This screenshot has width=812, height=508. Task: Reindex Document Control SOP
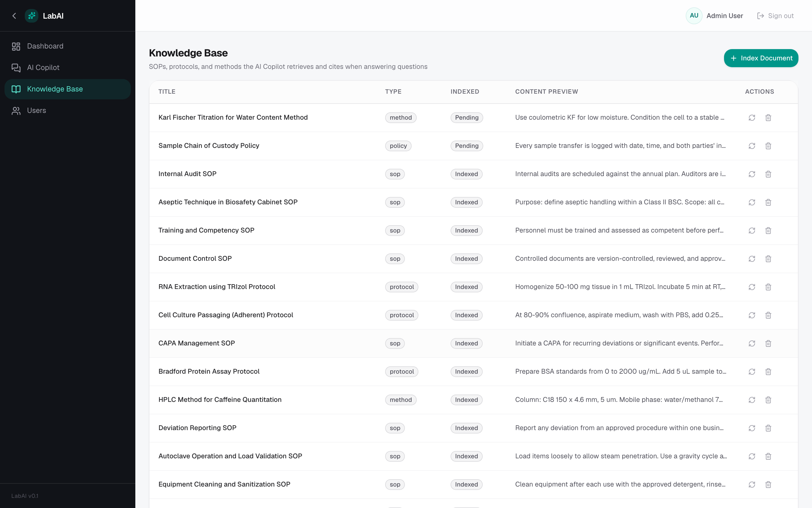(x=752, y=259)
